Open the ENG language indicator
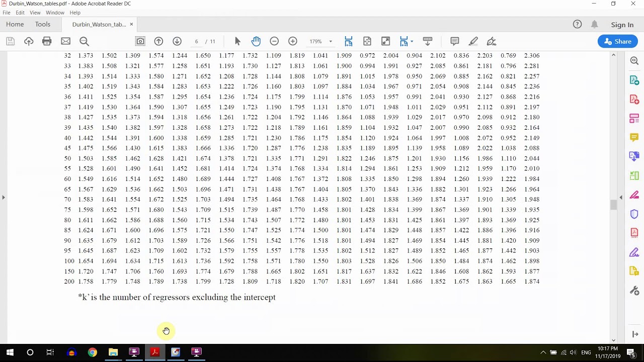The width and height of the screenshot is (644, 362). [x=586, y=352]
